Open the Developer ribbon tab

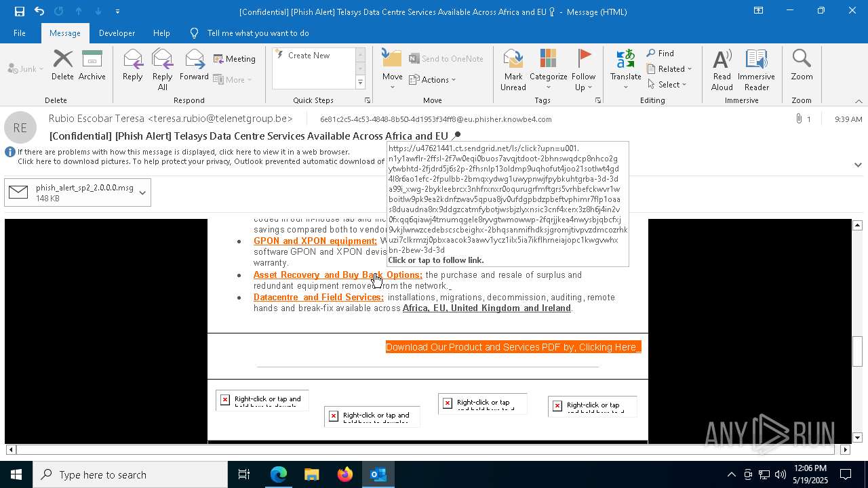pyautogui.click(x=117, y=33)
